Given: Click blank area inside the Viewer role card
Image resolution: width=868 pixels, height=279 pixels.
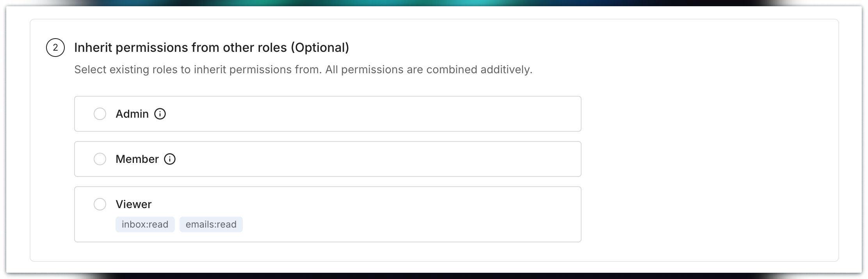Looking at the screenshot, I should coord(390,214).
